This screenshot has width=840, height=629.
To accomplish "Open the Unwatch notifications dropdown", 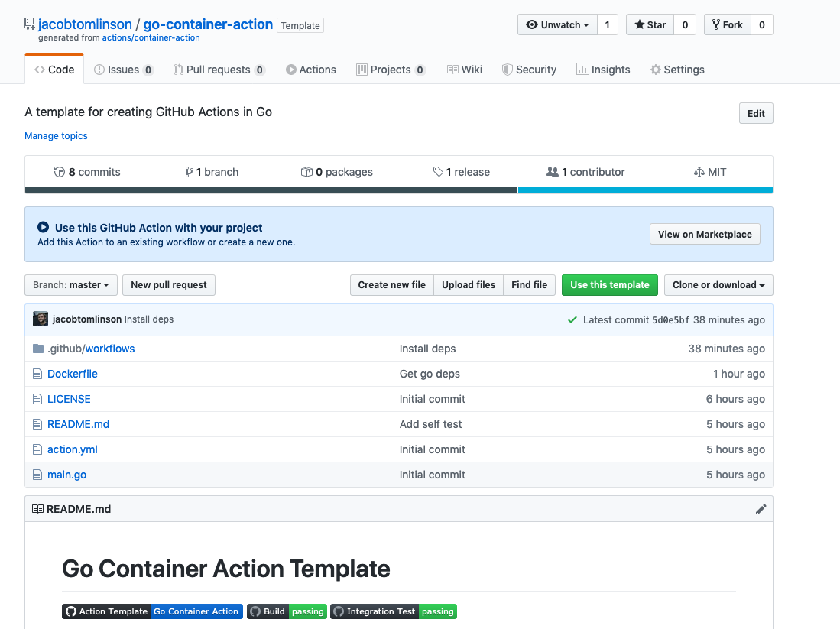I will (557, 25).
